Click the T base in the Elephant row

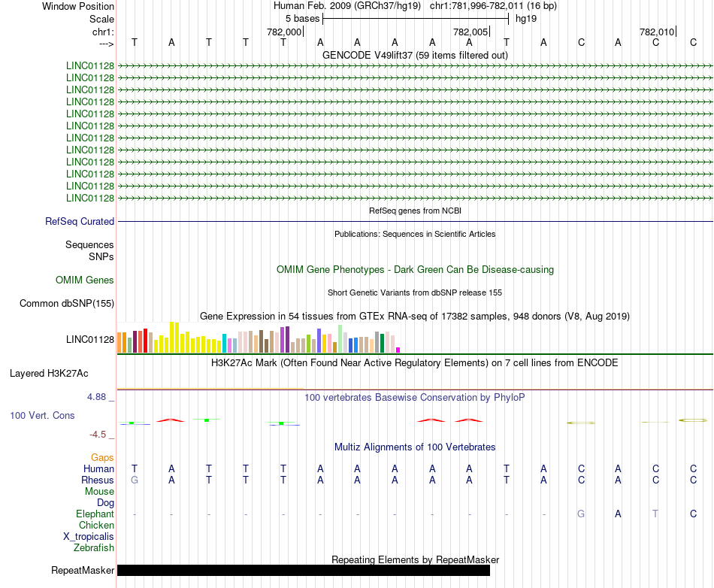655,514
